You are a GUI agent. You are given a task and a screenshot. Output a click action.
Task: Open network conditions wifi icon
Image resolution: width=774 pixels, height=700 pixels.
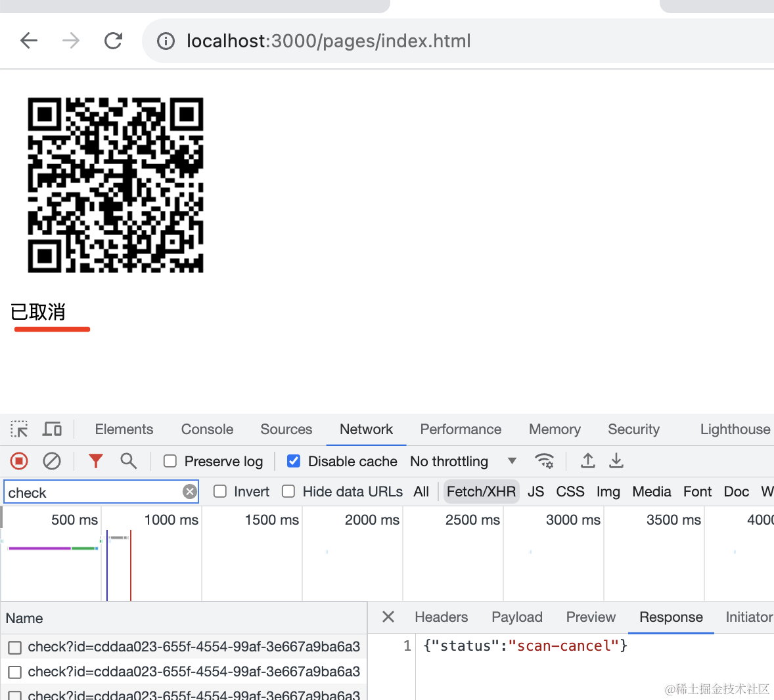544,462
